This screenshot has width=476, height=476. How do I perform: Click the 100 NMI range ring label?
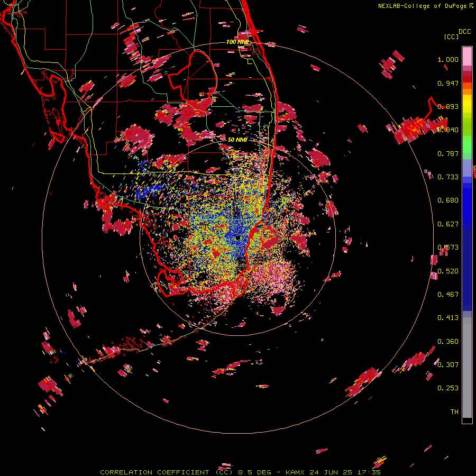(238, 42)
